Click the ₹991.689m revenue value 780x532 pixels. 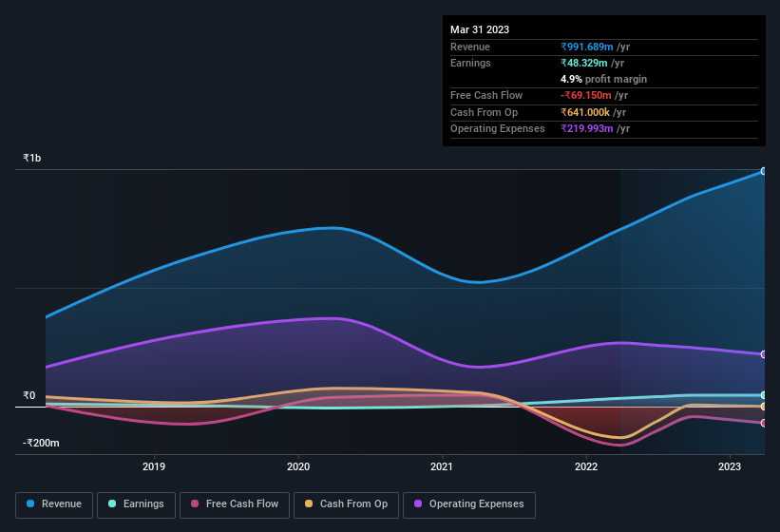tap(586, 47)
